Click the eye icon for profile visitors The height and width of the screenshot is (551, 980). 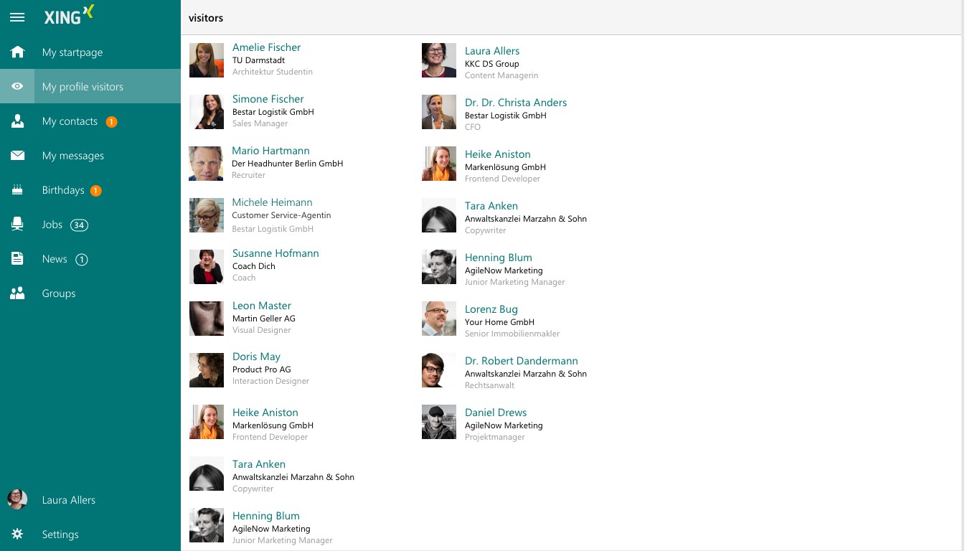pyautogui.click(x=17, y=86)
